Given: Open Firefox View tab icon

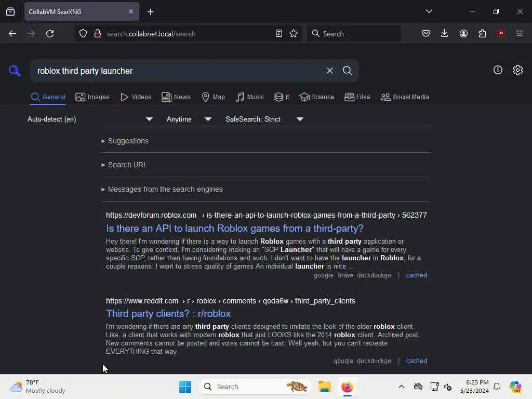Looking at the screenshot, I should [10, 11].
